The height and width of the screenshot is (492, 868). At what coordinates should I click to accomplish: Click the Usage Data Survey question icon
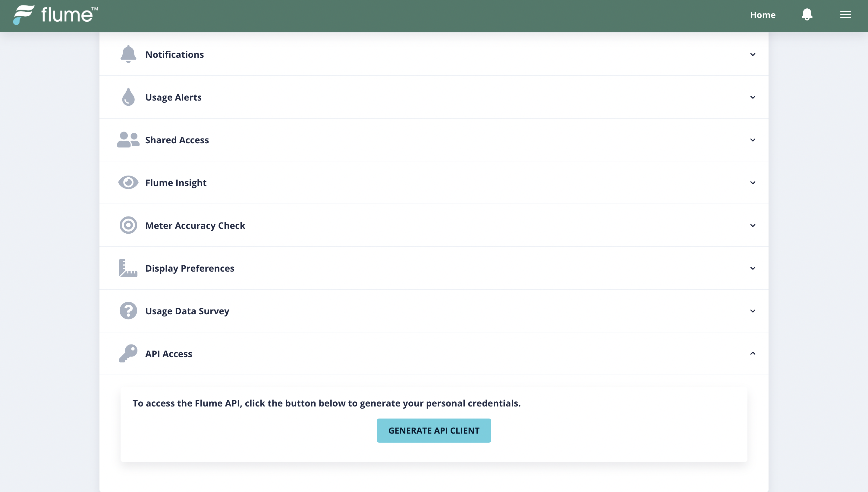click(x=128, y=310)
